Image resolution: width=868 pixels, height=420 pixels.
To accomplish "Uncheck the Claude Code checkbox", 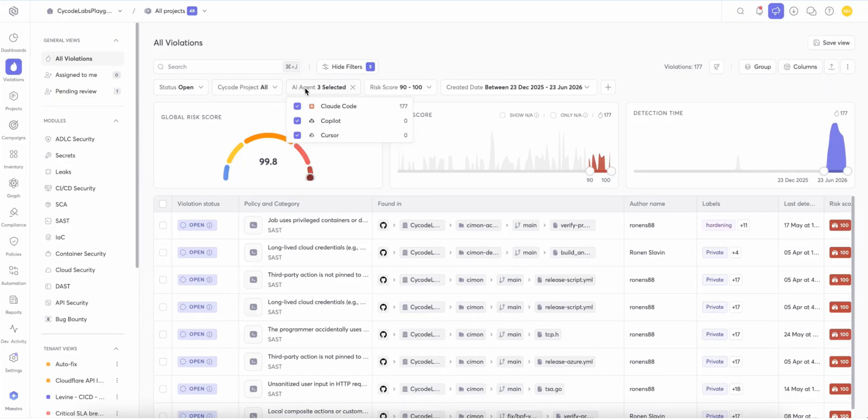I will [x=297, y=106].
